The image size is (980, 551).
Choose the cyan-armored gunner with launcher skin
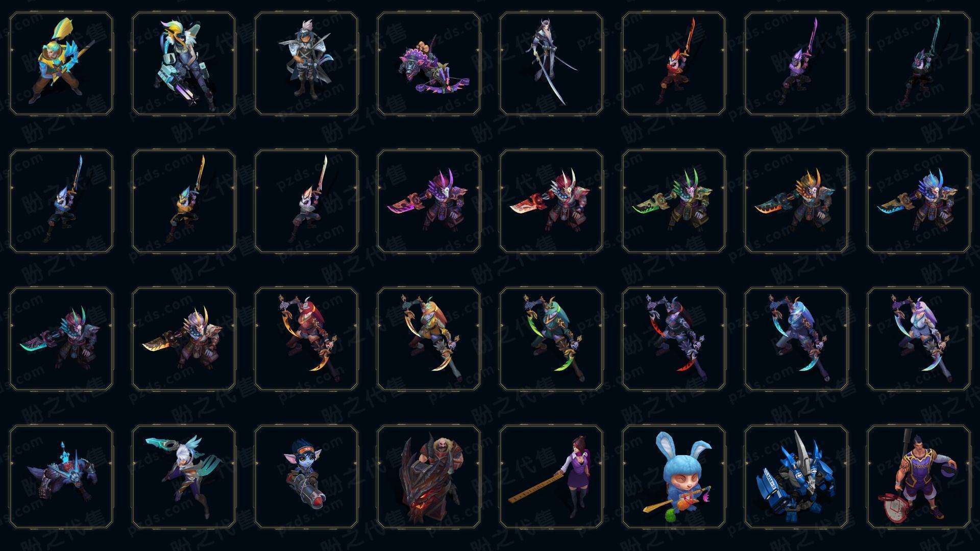pos(183,63)
